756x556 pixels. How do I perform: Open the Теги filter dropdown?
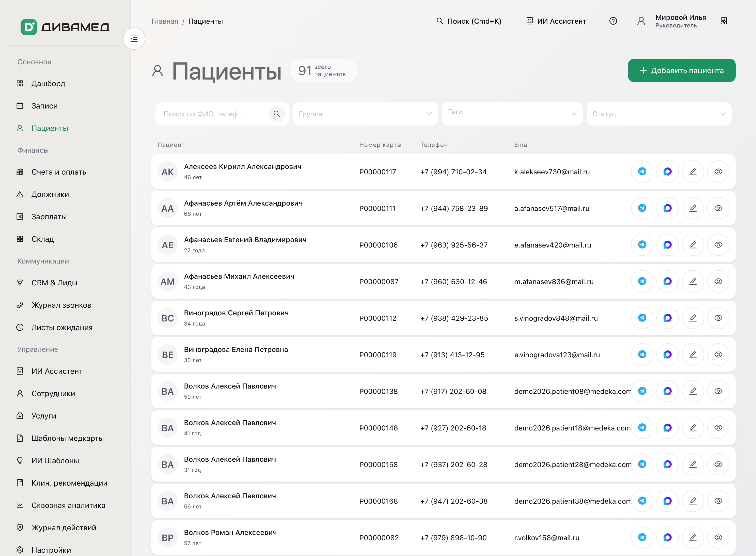tap(512, 114)
